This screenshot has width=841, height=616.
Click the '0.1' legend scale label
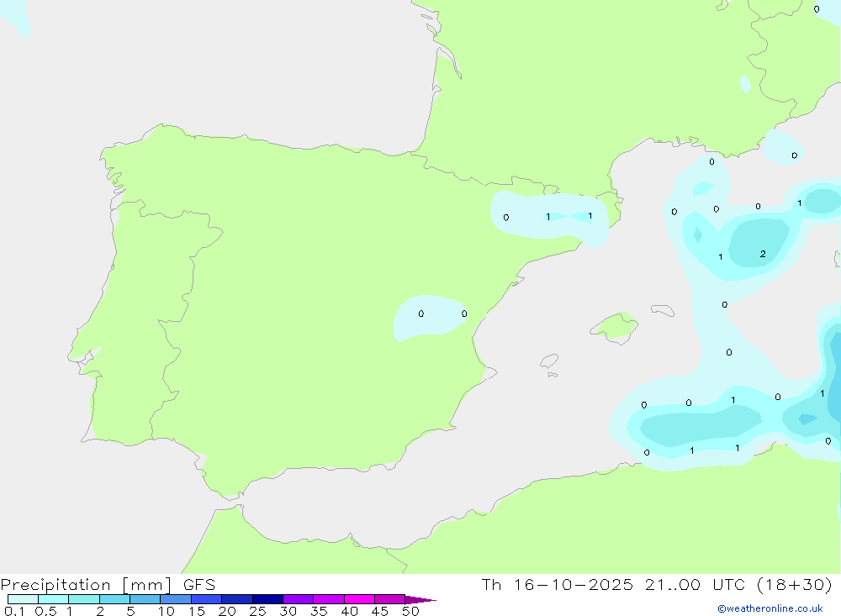[x=14, y=611]
